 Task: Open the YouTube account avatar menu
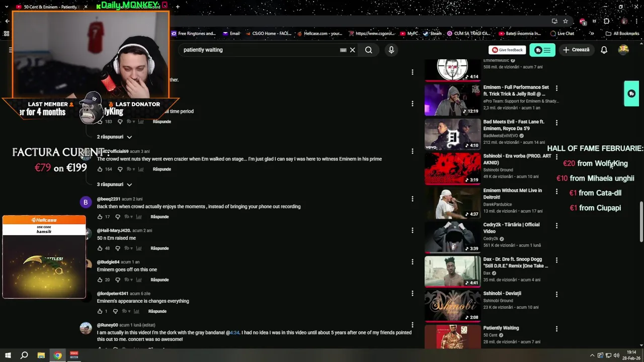tap(623, 50)
